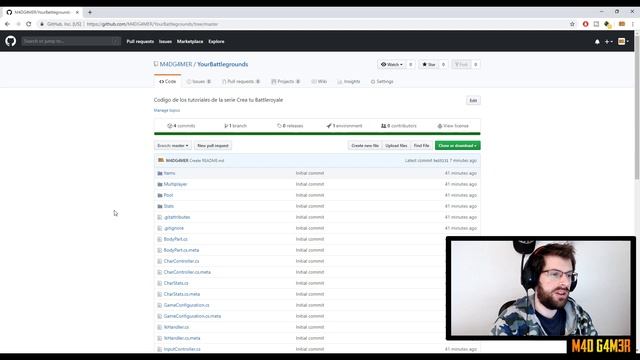Viewport: 640px width, 360px height.
Task: Open GameConfiguration.cs file
Action: pos(186,306)
